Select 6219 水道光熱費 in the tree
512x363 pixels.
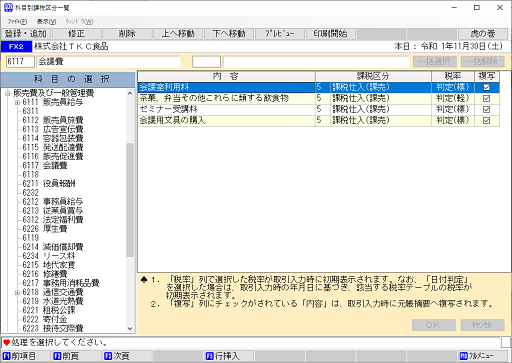[53, 301]
